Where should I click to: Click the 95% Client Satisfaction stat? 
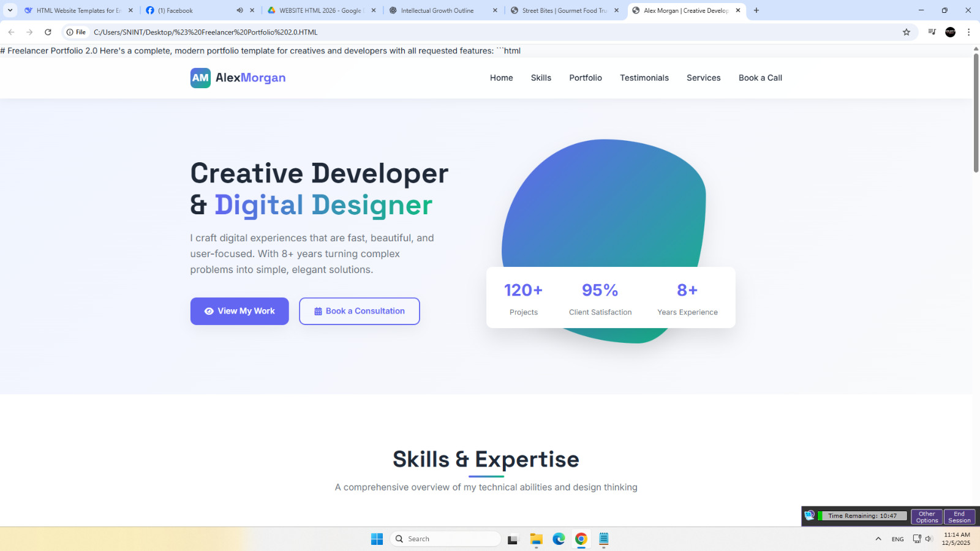600,299
